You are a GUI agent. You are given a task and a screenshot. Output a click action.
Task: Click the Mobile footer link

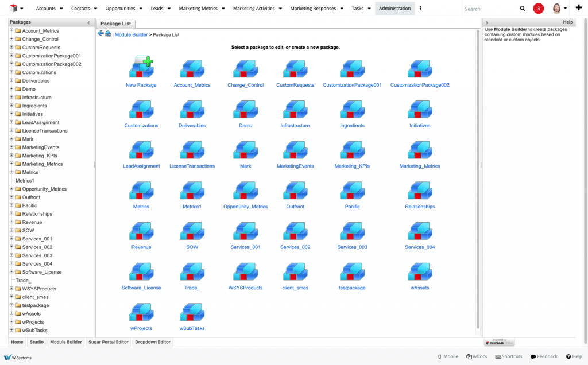448,356
